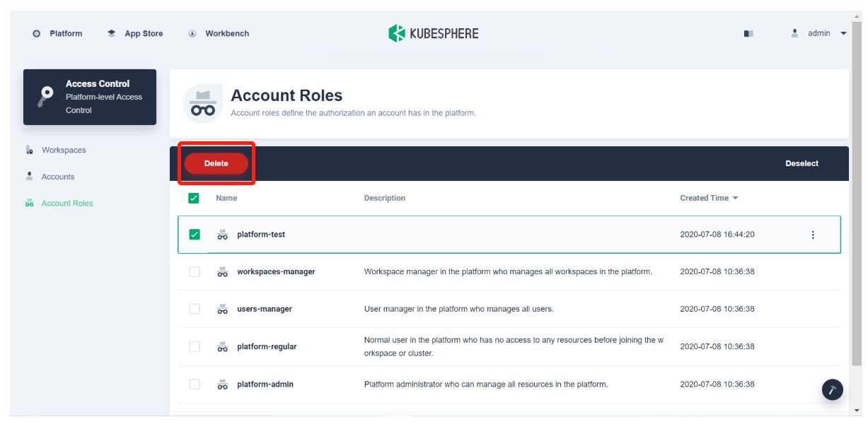Click the Account Roles sidebar icon
The image size is (868, 424).
[x=30, y=204]
